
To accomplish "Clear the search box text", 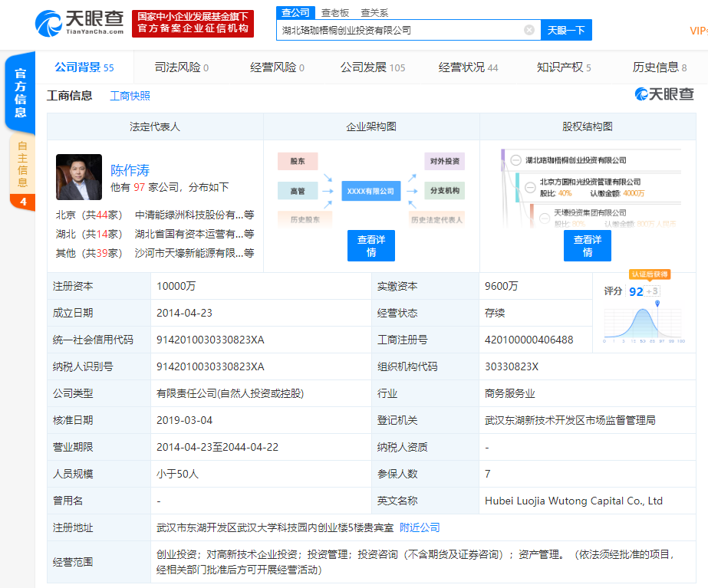I will (x=529, y=30).
